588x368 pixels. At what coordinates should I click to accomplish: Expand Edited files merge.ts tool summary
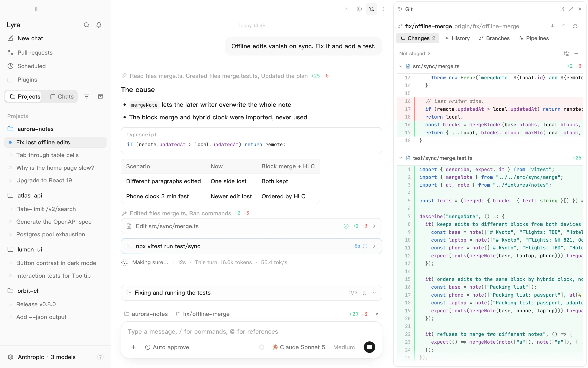pos(185,213)
